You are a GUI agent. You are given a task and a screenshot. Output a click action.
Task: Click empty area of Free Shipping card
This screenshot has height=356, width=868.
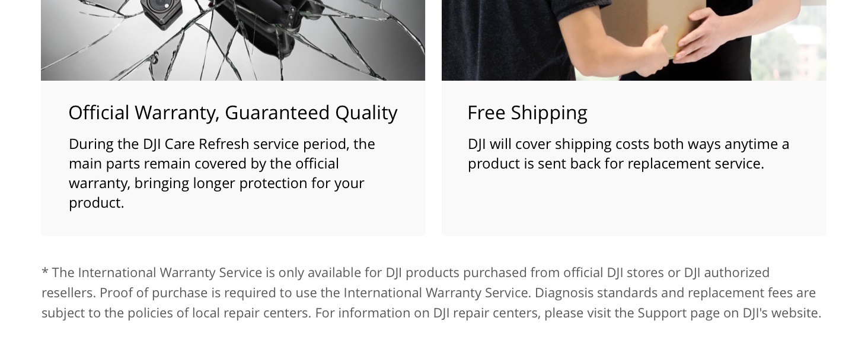coord(634,205)
